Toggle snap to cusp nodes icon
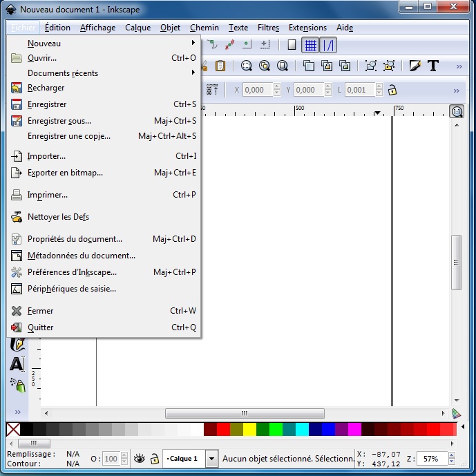The image size is (476, 476). (247, 45)
